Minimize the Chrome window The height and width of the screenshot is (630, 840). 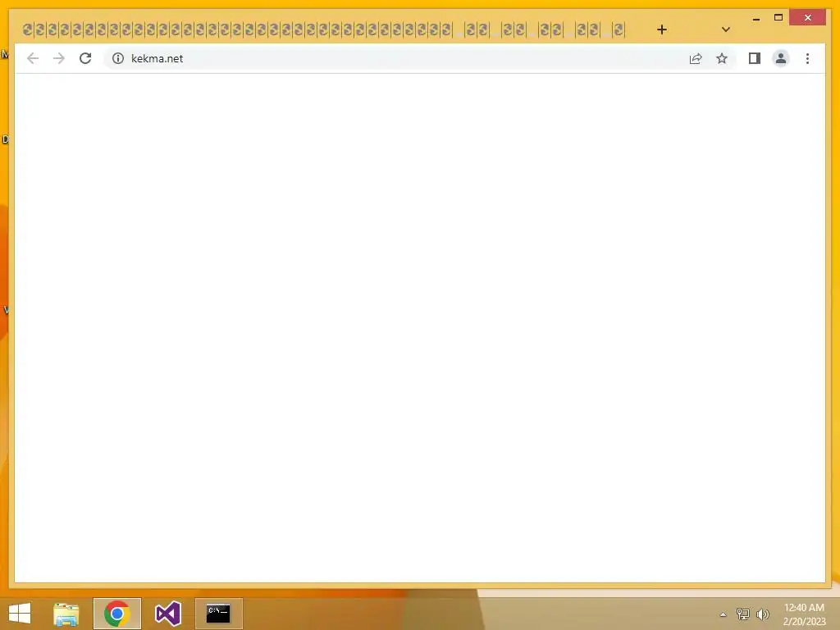point(756,18)
